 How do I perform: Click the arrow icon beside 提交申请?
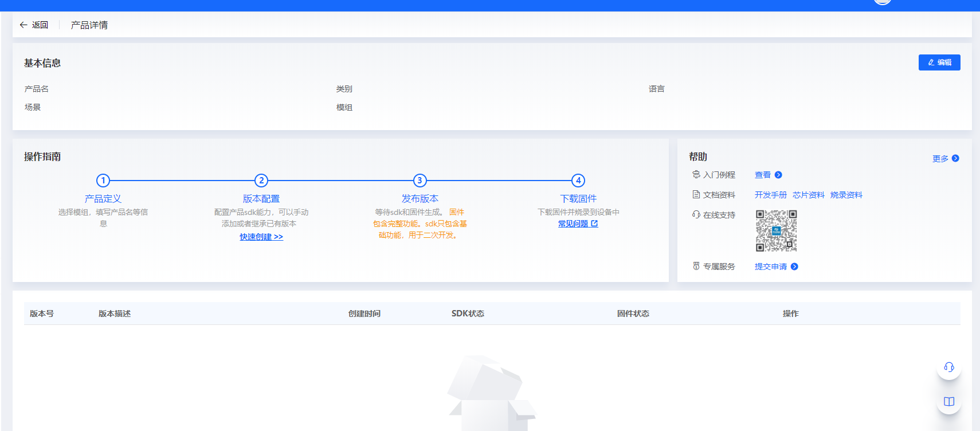[x=794, y=267]
